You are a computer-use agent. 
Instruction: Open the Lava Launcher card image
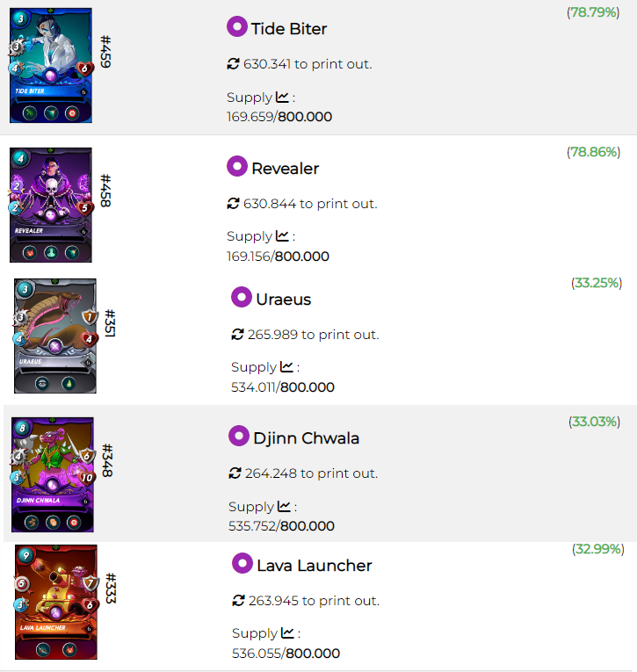55,602
